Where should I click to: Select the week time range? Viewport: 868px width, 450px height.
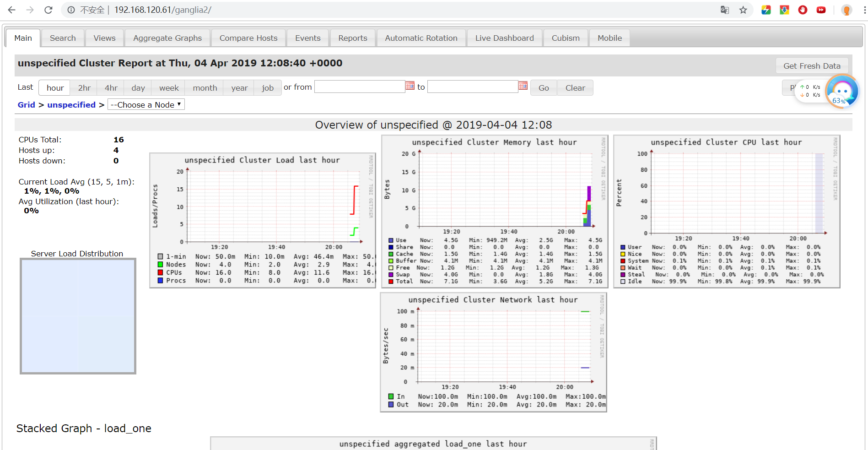coord(169,88)
